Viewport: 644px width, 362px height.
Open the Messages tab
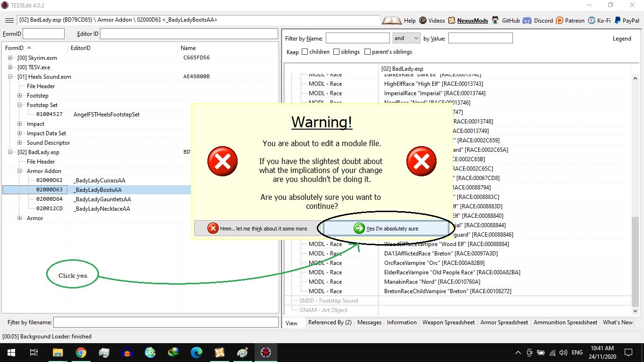[x=369, y=322]
